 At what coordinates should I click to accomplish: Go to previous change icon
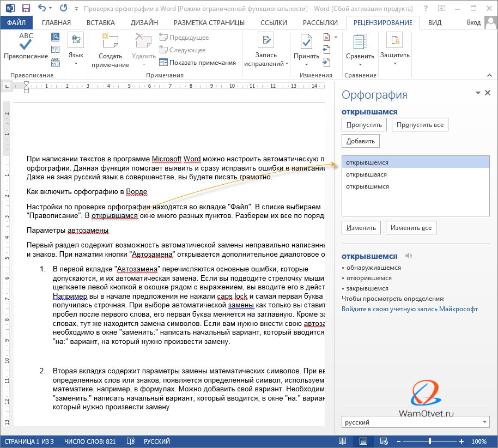point(326,50)
